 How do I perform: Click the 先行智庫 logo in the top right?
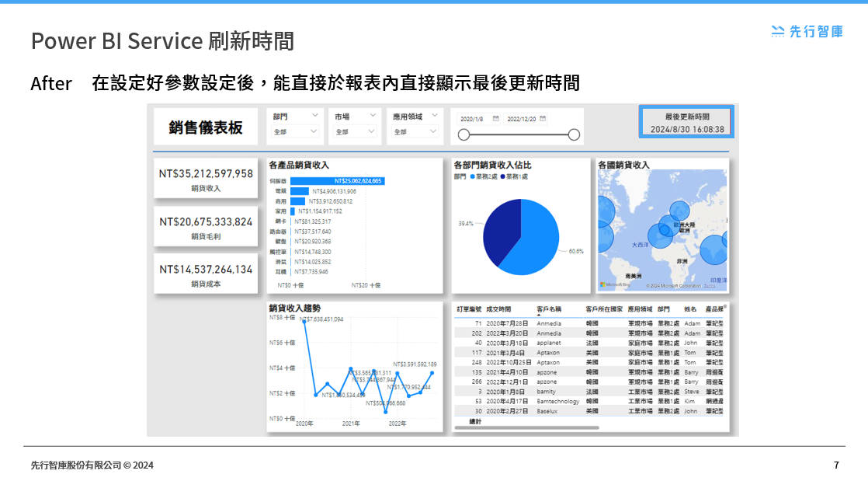[807, 31]
